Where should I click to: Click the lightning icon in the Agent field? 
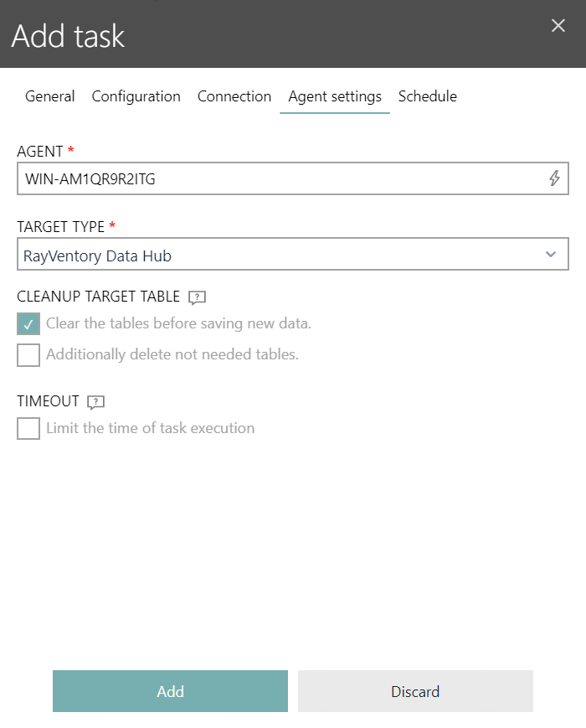click(x=553, y=178)
